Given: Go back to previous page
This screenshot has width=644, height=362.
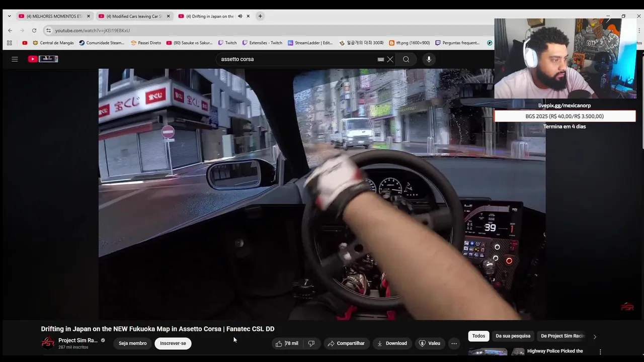Looking at the screenshot, I should click(10, 30).
